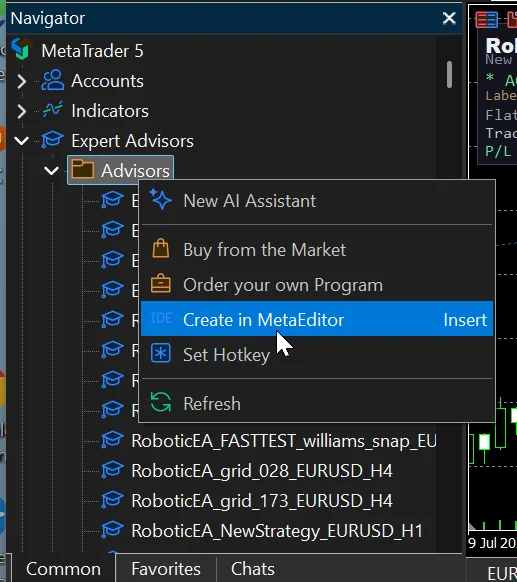The height and width of the screenshot is (582, 517).
Task: Select the Expert Advisors label
Action: (x=132, y=141)
